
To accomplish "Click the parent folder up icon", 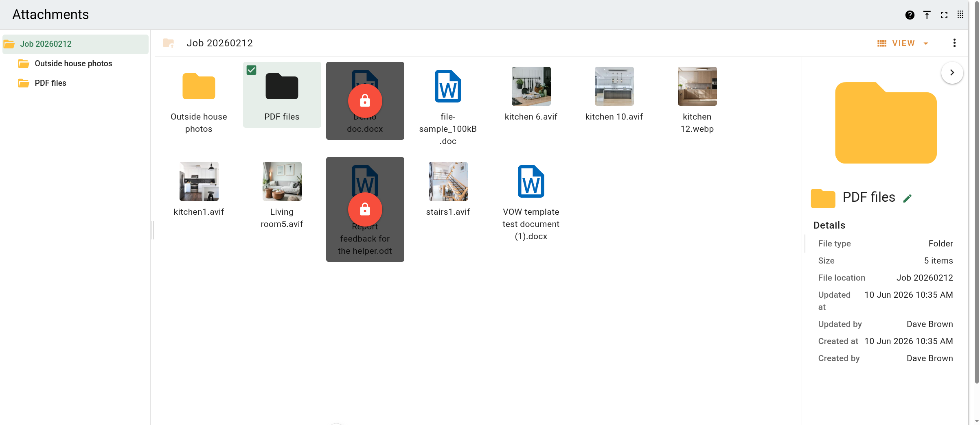I will [169, 43].
